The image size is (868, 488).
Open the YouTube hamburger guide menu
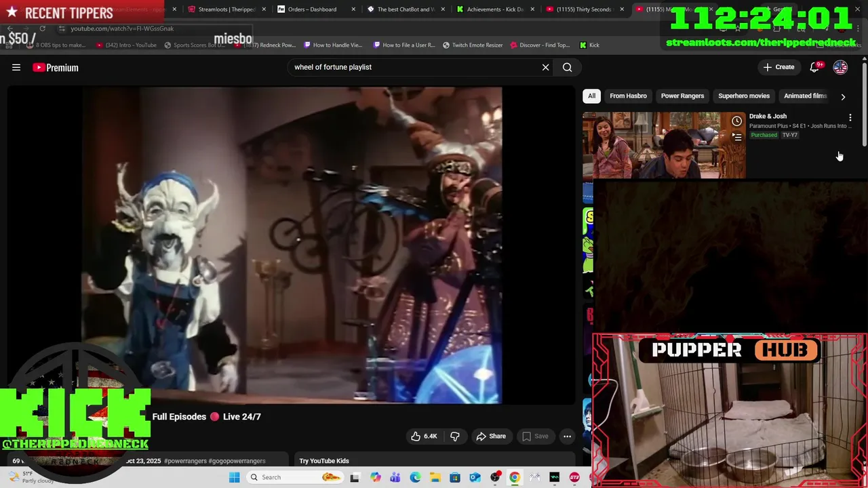click(x=16, y=67)
